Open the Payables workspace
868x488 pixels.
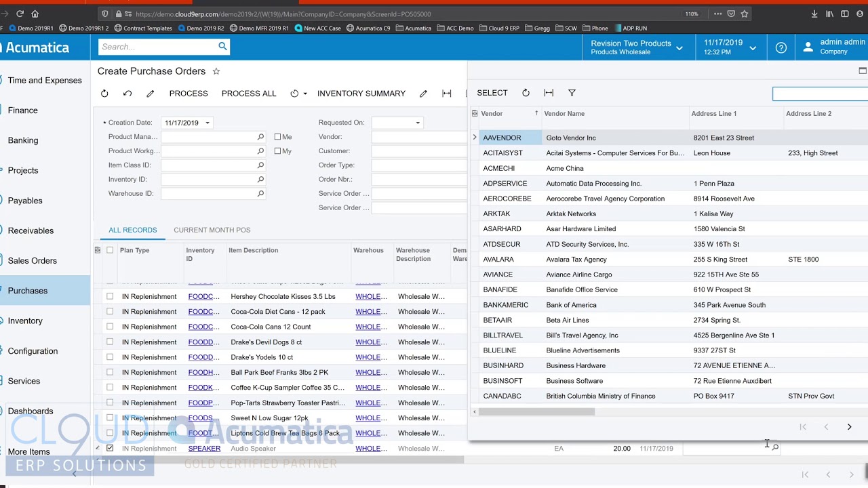click(25, 201)
